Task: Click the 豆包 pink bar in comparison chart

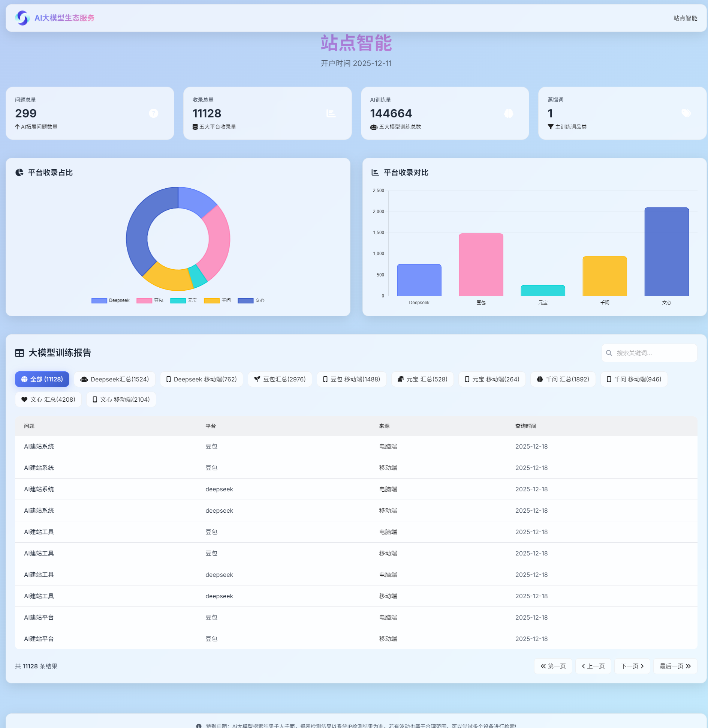Action: click(x=481, y=265)
